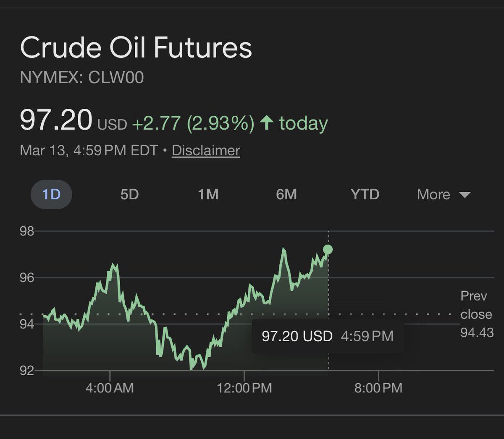Viewport: 504px width, 439px height.
Task: Click the NYMEX: CLW00 ticker text
Action: (82, 78)
